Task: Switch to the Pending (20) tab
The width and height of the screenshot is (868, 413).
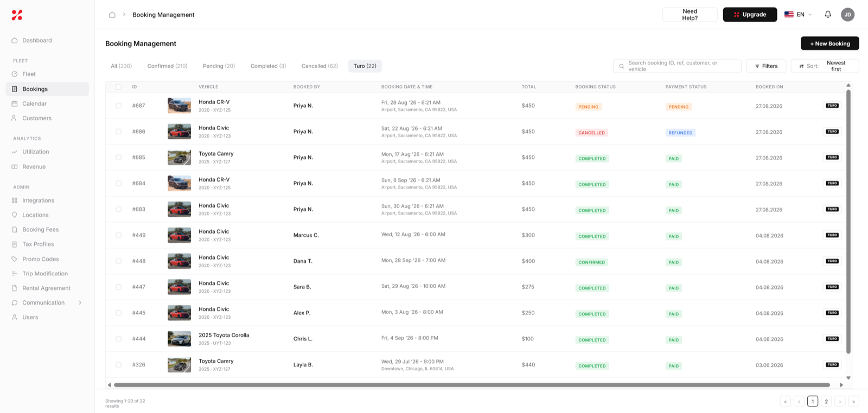Action: tap(219, 66)
